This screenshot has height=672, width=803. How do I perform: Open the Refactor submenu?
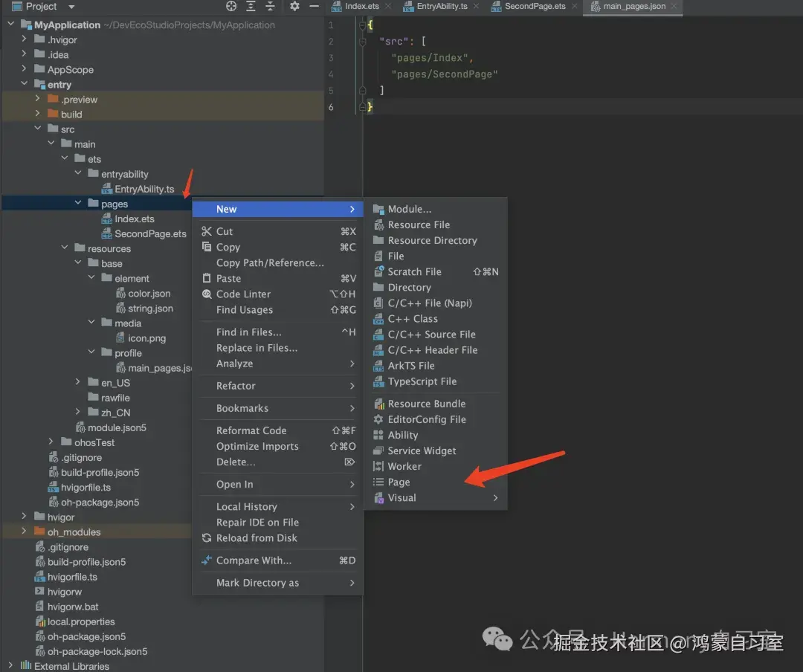[x=278, y=386]
